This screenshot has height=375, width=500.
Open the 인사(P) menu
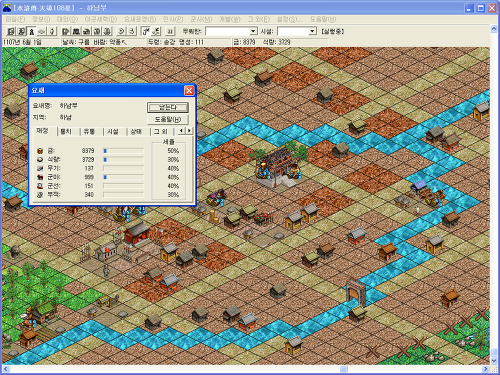click(x=173, y=19)
